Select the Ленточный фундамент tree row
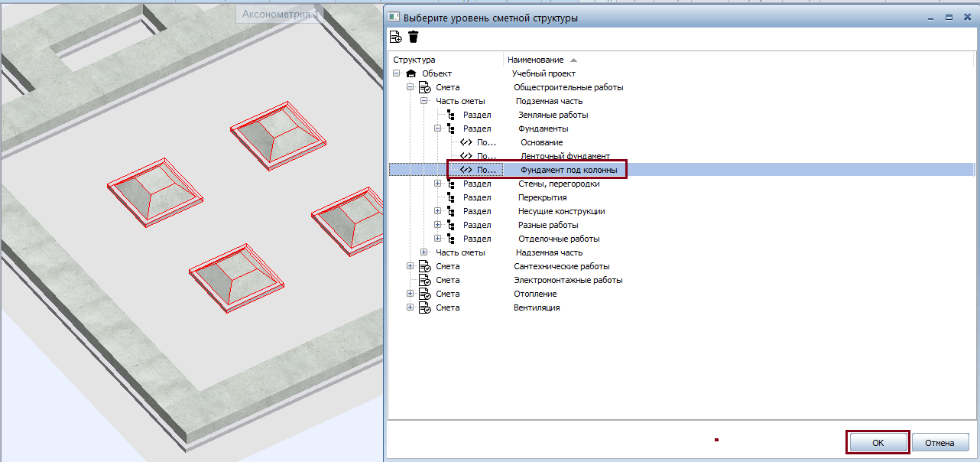Image resolution: width=980 pixels, height=462 pixels. (x=681, y=156)
